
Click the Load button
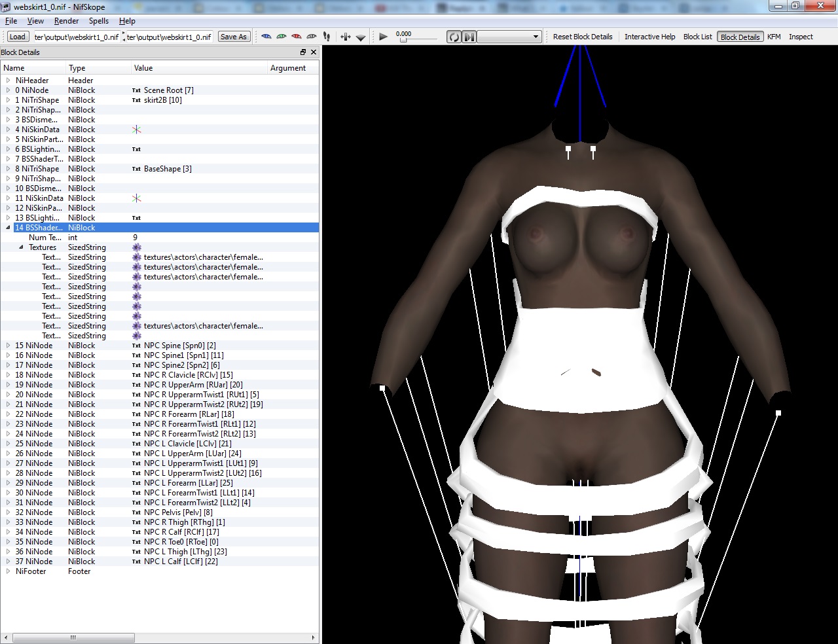click(x=18, y=37)
